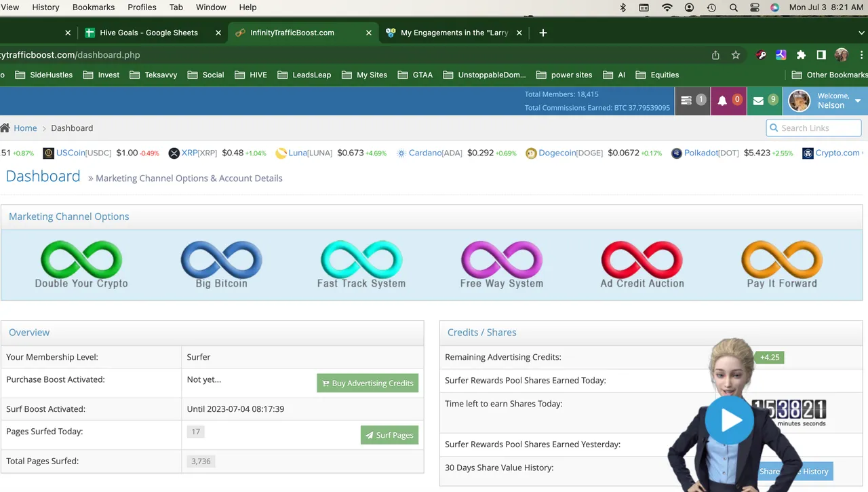Image resolution: width=868 pixels, height=492 pixels.
Task: Open a new browser tab
Action: [x=542, y=33]
